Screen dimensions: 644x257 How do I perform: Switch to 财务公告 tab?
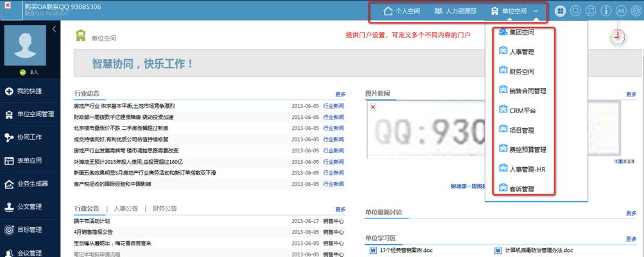165,208
